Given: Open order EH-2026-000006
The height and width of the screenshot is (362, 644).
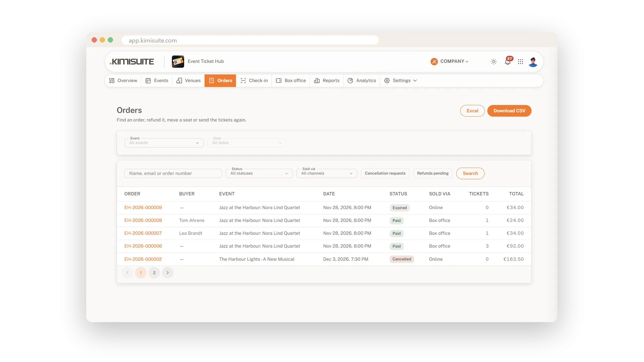Looking at the screenshot, I should click(x=143, y=246).
